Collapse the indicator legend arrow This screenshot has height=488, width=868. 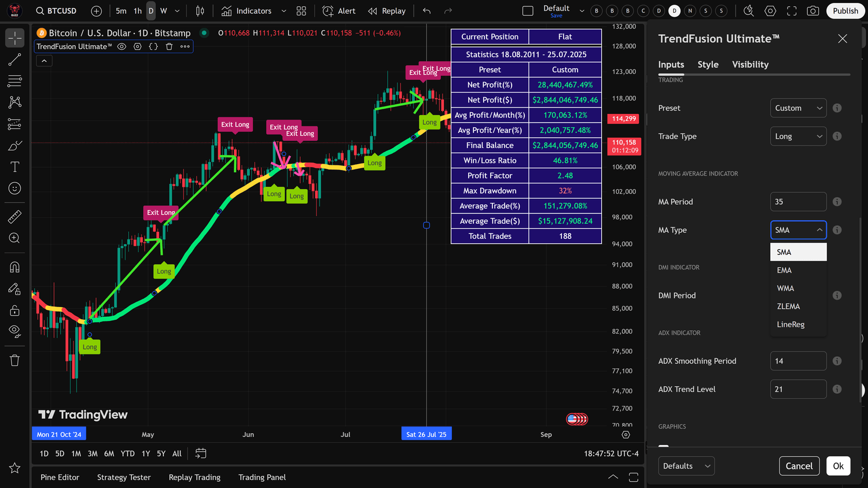click(x=44, y=60)
